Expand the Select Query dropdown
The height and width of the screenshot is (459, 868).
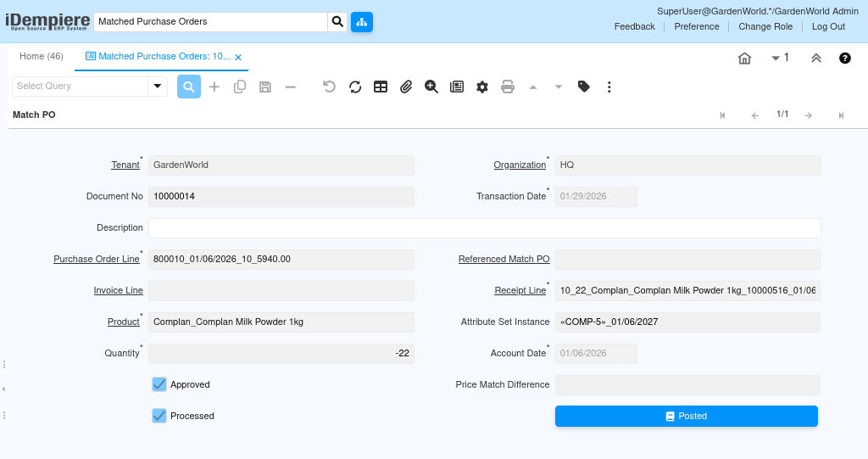click(158, 87)
